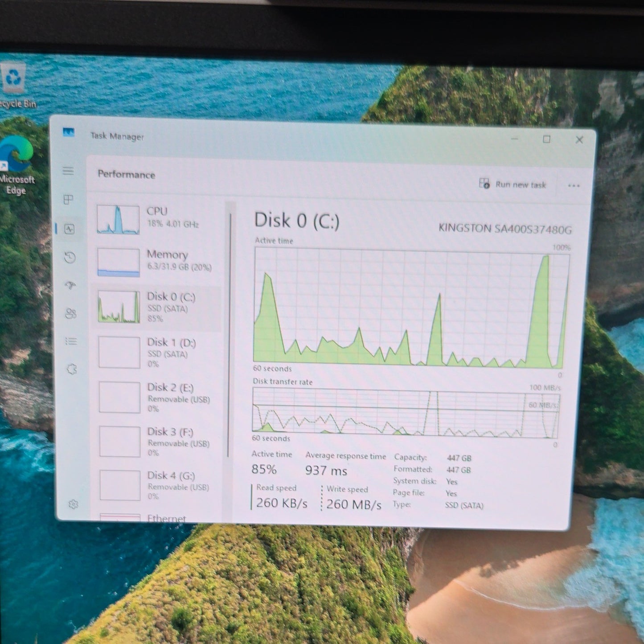644x644 pixels.
Task: Open the App history icon in sidebar
Action: (70, 258)
